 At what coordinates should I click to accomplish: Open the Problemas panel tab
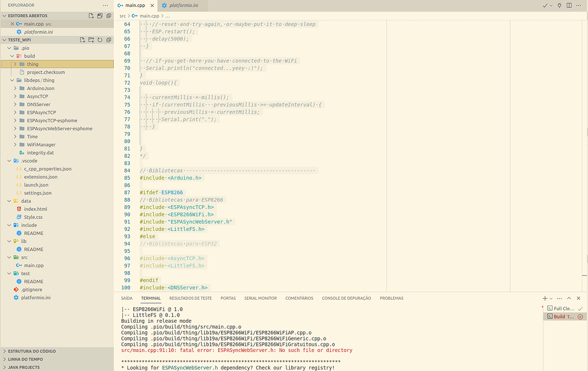(x=392, y=298)
